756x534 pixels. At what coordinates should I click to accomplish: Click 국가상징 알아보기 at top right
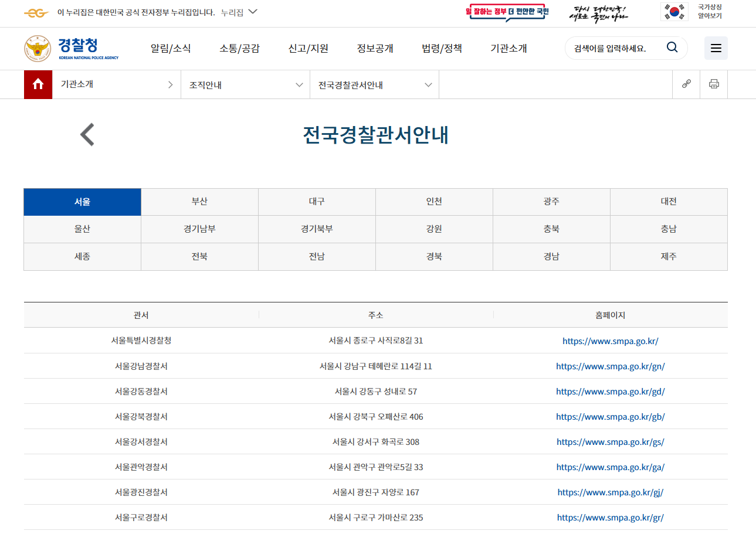point(708,13)
